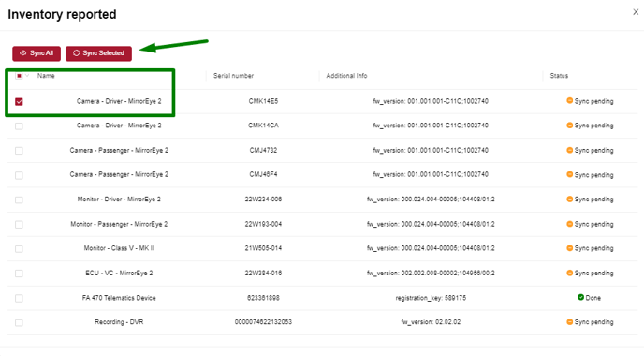
Task: Open the selection dropdown arrow beside header checkbox
Action: click(27, 76)
